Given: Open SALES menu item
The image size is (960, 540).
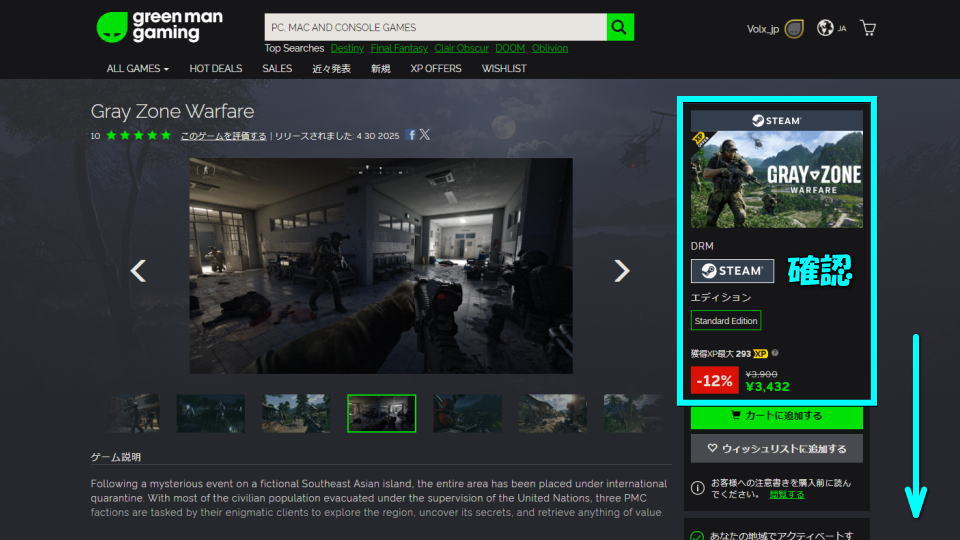Looking at the screenshot, I should pos(277,69).
